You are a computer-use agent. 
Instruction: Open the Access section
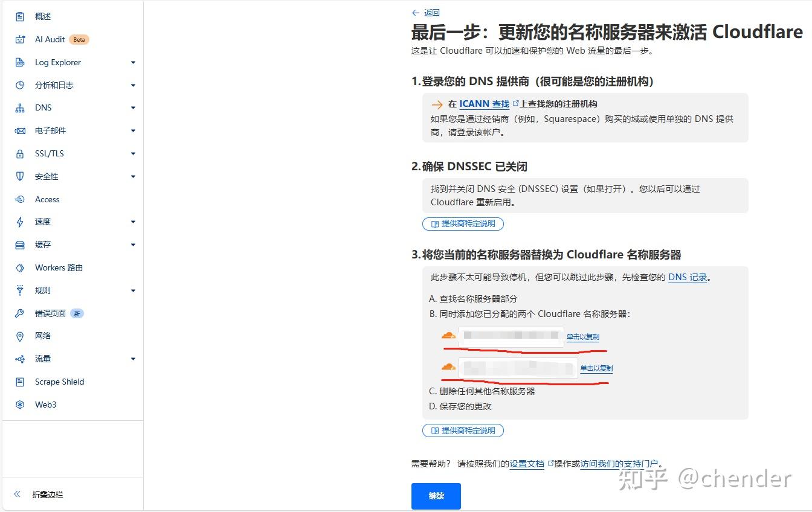click(x=47, y=199)
